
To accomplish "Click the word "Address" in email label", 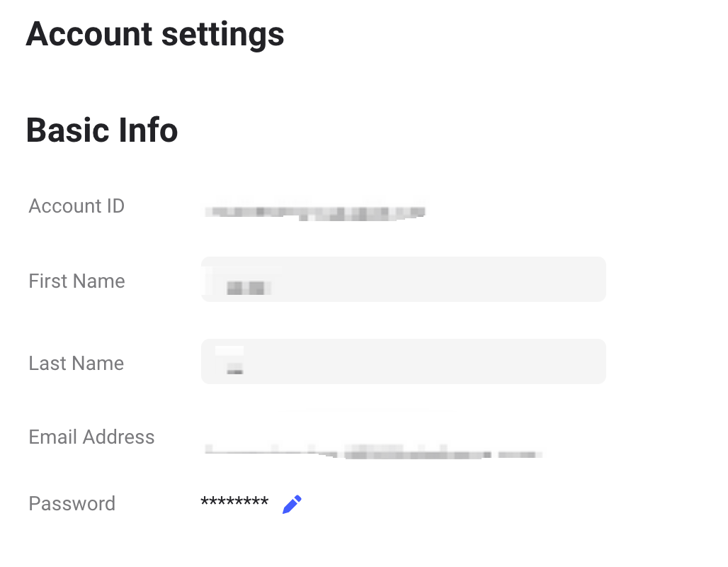I will click(x=118, y=437).
